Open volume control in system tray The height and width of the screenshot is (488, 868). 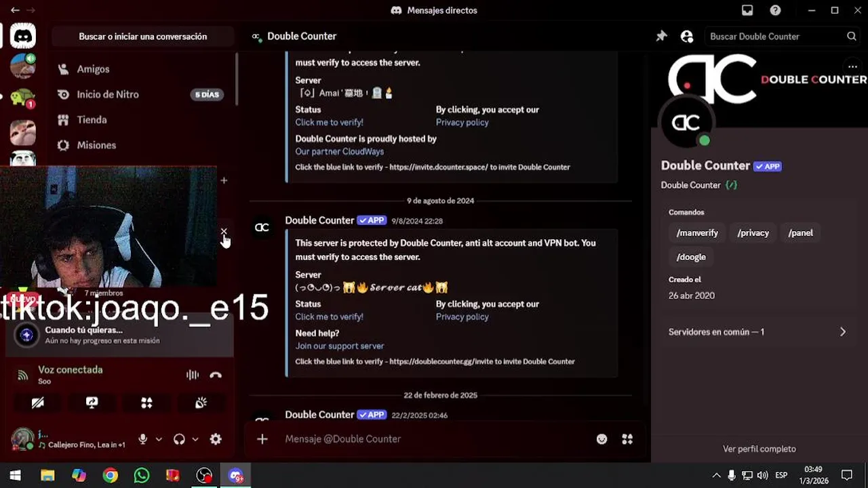[x=762, y=476]
